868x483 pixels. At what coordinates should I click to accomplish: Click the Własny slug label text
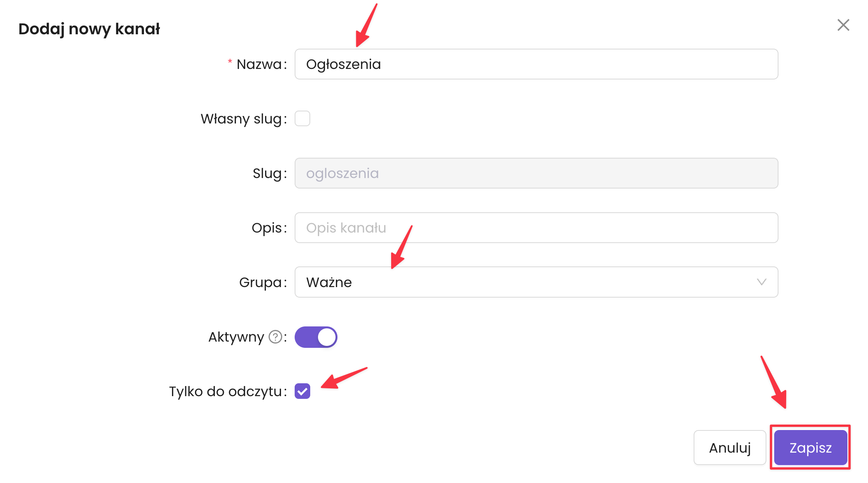coord(241,119)
